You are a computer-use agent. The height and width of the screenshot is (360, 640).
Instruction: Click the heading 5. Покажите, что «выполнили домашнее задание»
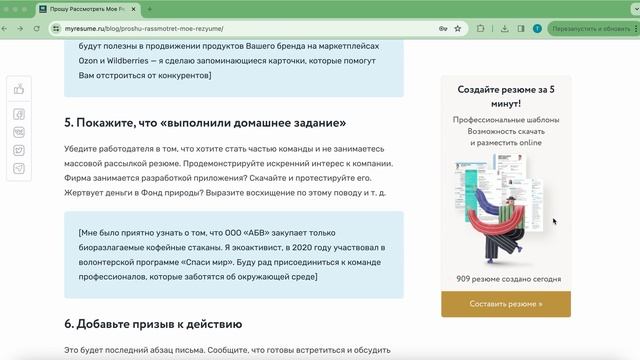coord(205,122)
